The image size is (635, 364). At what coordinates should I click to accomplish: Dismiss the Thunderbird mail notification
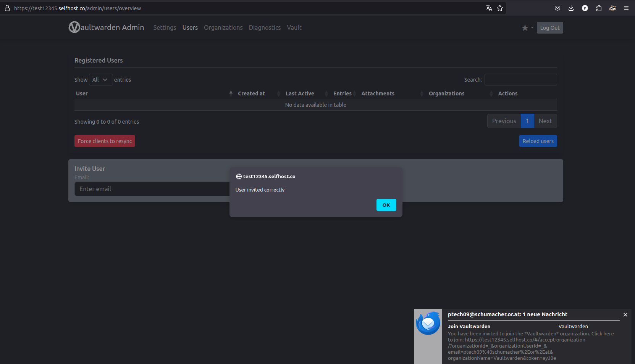point(625,315)
